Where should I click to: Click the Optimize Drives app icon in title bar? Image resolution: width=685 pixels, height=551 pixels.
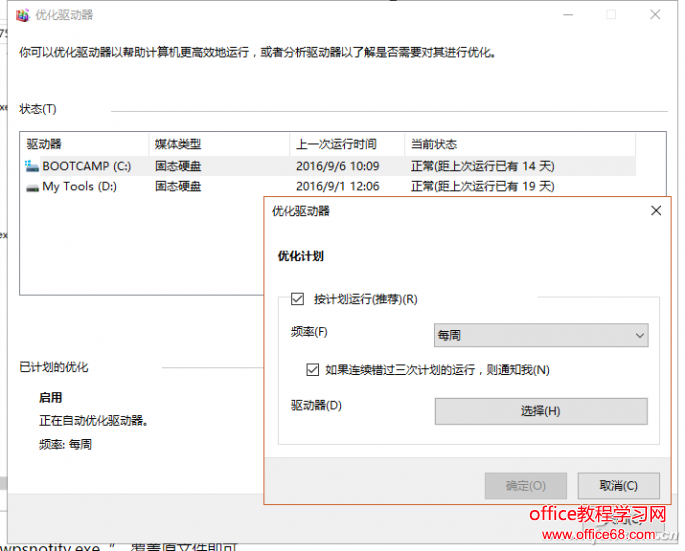(x=22, y=15)
